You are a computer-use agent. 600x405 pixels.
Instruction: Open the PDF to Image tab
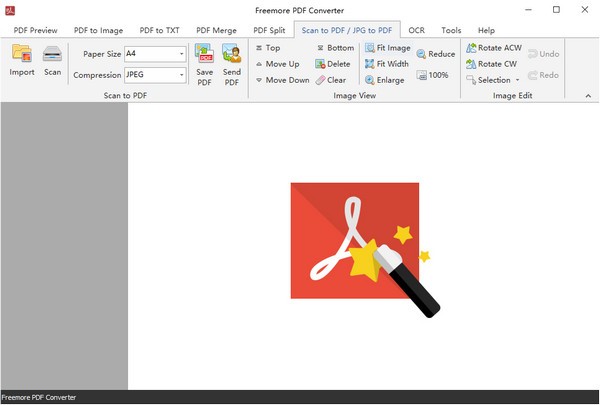coord(98,30)
